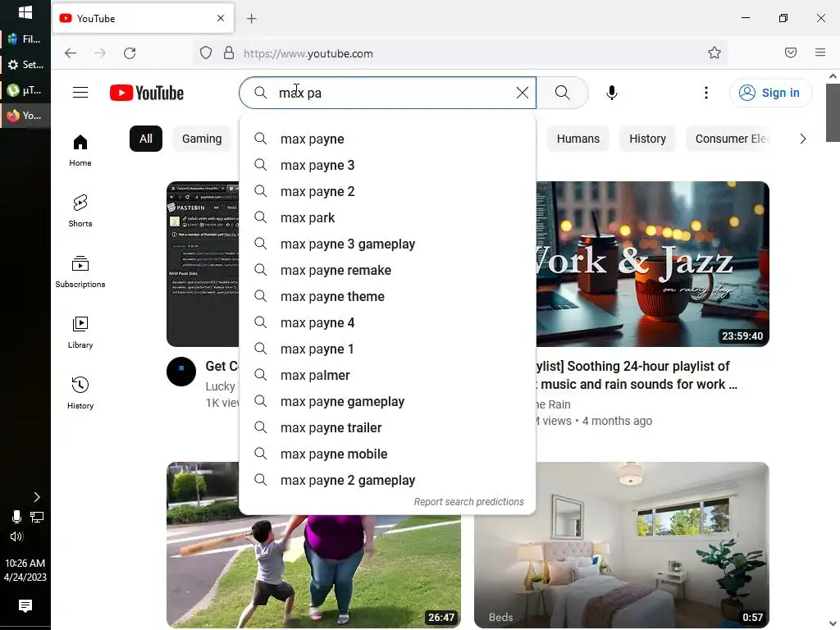
Task: Open Library in the sidebar
Action: 80,333
